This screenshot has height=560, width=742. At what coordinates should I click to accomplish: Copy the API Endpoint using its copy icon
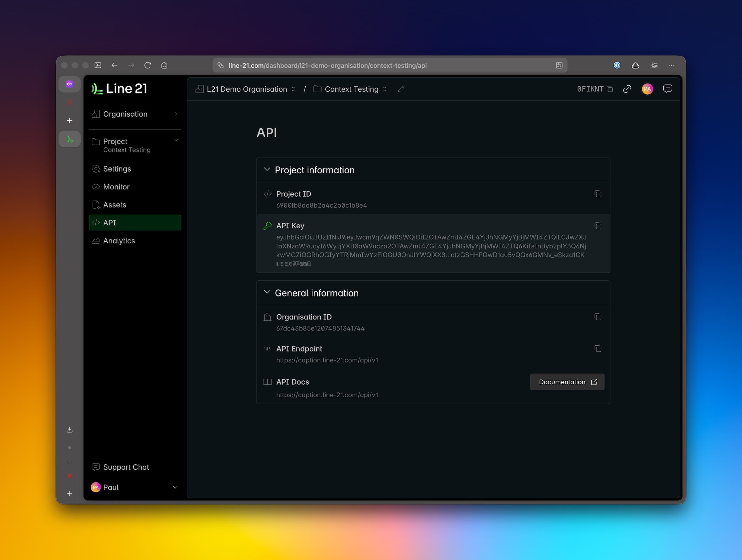598,349
